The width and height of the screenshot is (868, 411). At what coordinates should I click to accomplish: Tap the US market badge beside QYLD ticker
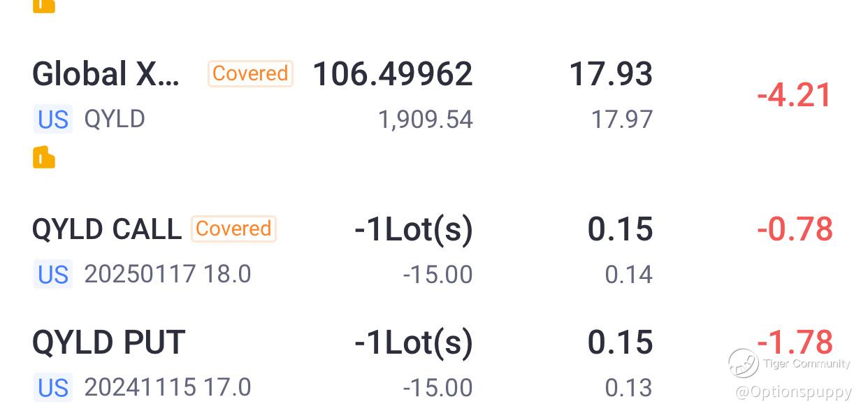[x=53, y=120]
